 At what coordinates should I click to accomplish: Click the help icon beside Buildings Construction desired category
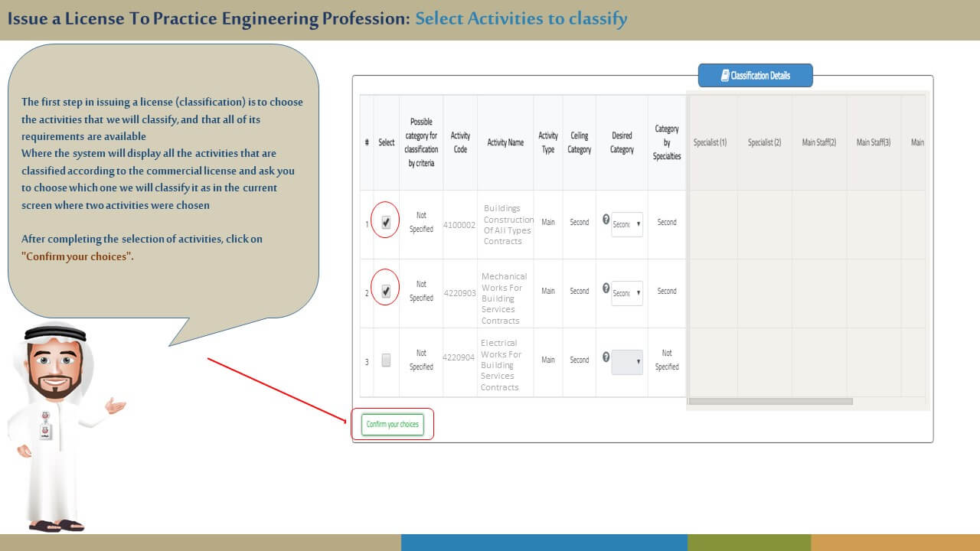click(606, 220)
